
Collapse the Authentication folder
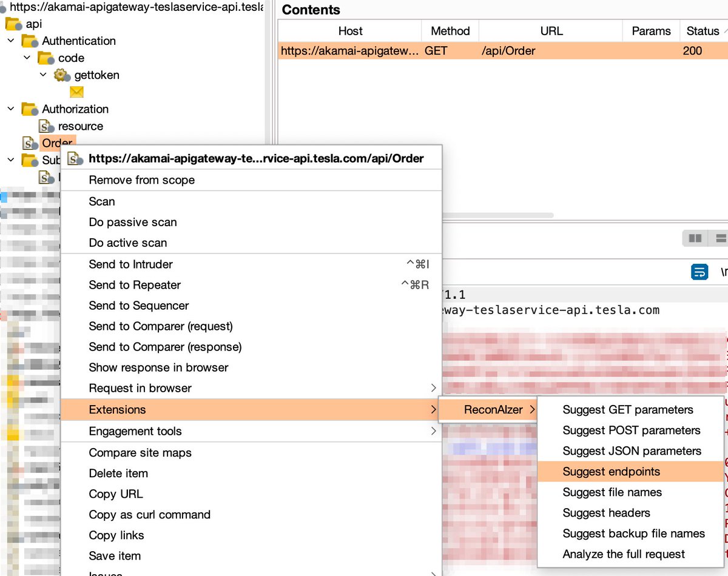point(11,41)
